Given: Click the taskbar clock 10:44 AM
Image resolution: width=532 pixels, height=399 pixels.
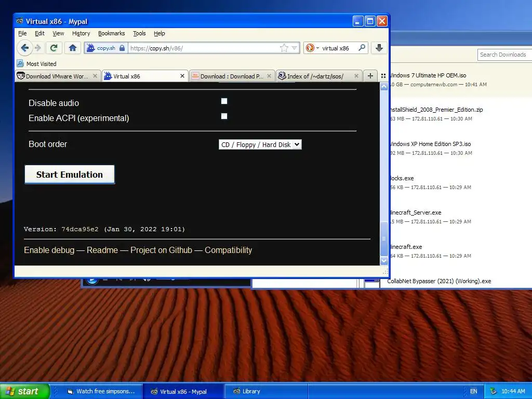Looking at the screenshot, I should coord(513,391).
